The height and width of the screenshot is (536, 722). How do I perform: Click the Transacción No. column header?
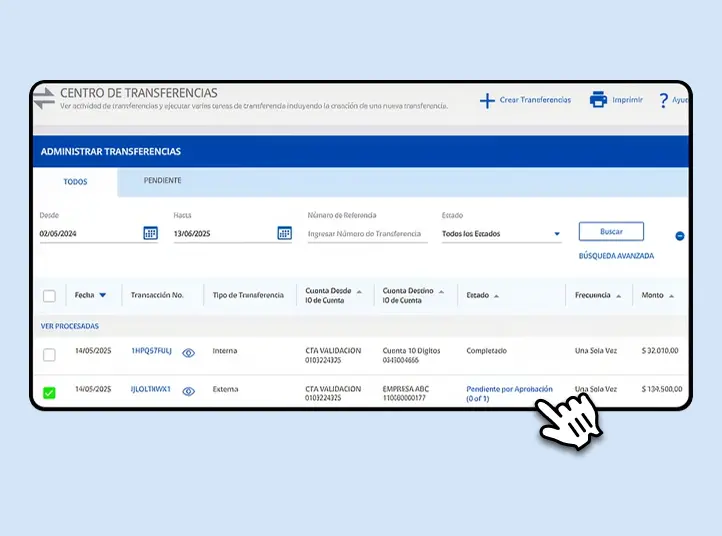(x=157, y=295)
